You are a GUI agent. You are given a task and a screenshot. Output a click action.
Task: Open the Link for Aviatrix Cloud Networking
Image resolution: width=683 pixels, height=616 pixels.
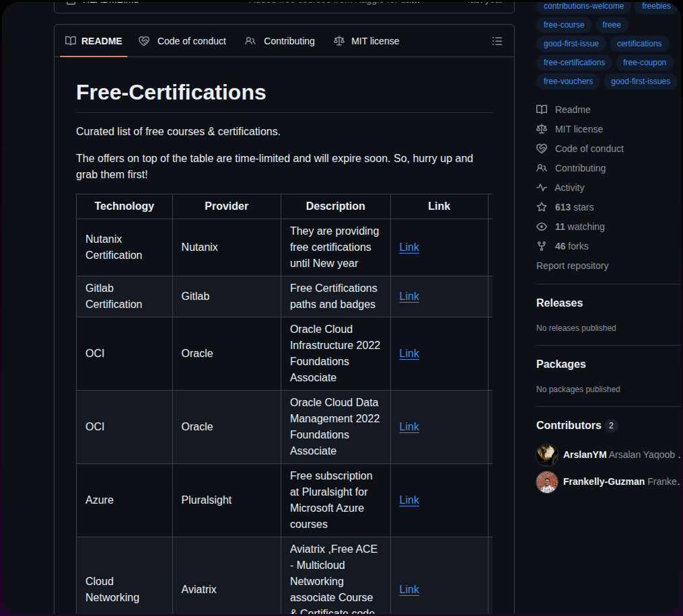pyautogui.click(x=409, y=590)
